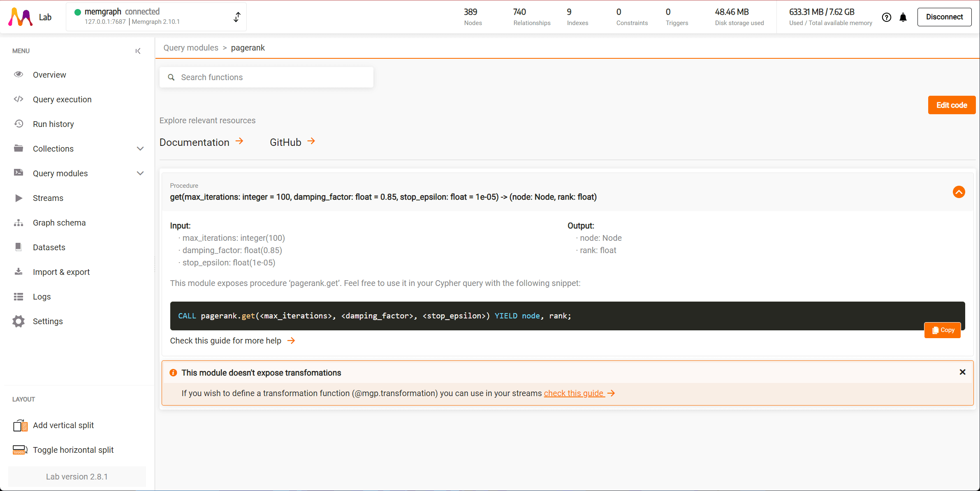This screenshot has width=980, height=491.
Task: Click the GitHub arrow icon
Action: pyautogui.click(x=311, y=141)
